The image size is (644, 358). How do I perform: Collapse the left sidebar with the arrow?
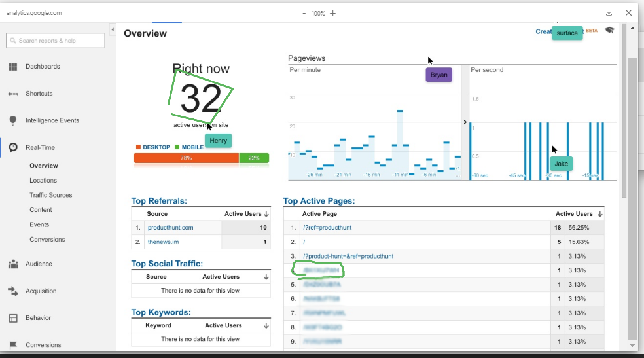pyautogui.click(x=113, y=29)
